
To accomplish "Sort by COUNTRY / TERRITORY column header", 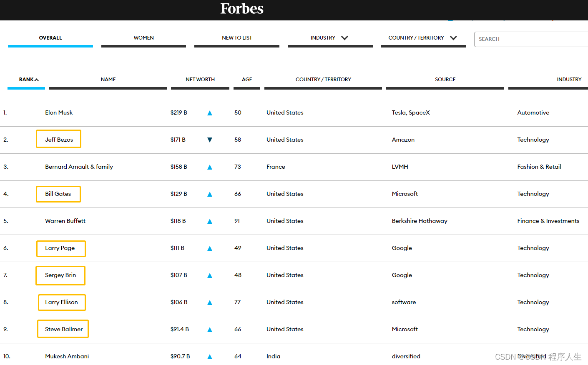I will 323,80.
